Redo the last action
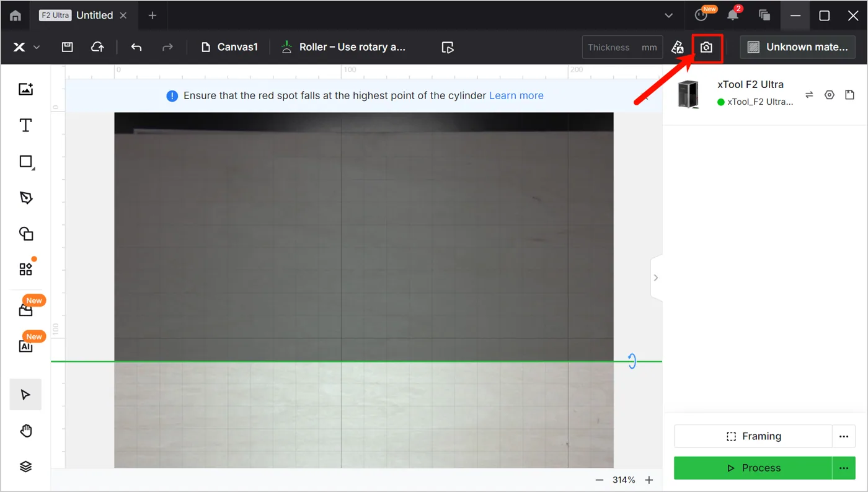The image size is (868, 492). click(167, 47)
